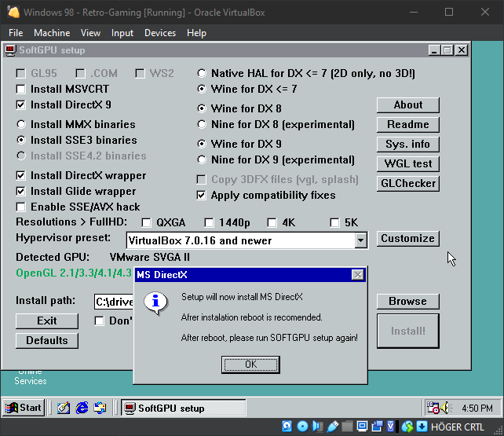Close the MS DirectX dialog with its X
This screenshot has width=504, height=436.
pos(358,275)
